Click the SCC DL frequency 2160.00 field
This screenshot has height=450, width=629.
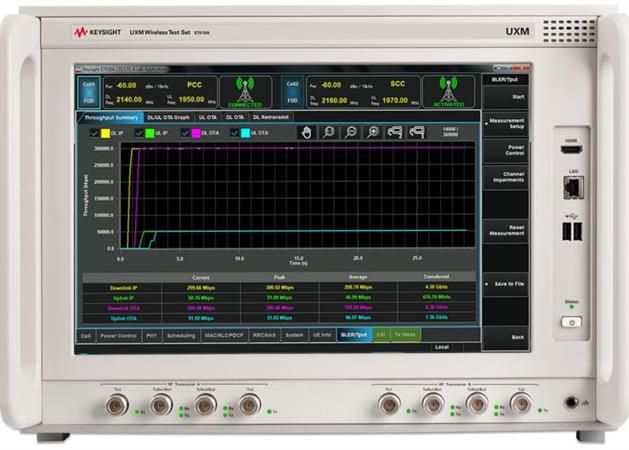pos(334,100)
